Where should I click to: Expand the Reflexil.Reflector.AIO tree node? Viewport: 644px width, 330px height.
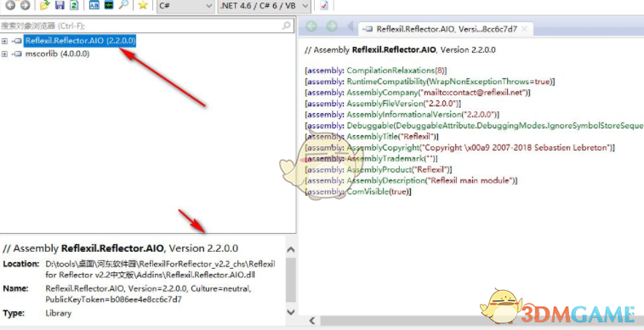click(4, 41)
